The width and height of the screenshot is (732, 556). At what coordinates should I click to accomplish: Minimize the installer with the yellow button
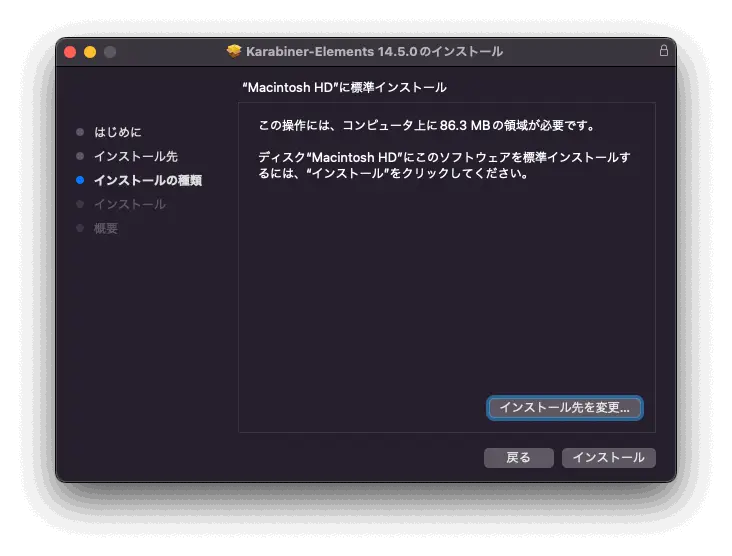(x=90, y=52)
